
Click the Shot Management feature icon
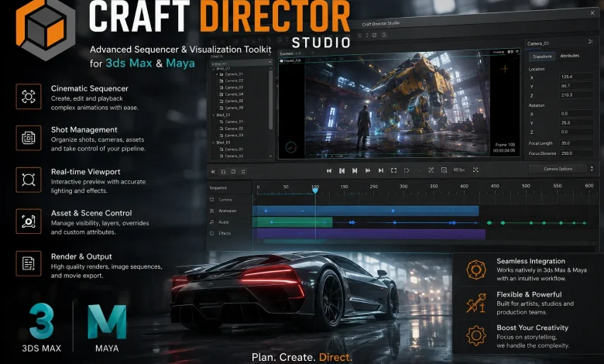coord(29,138)
